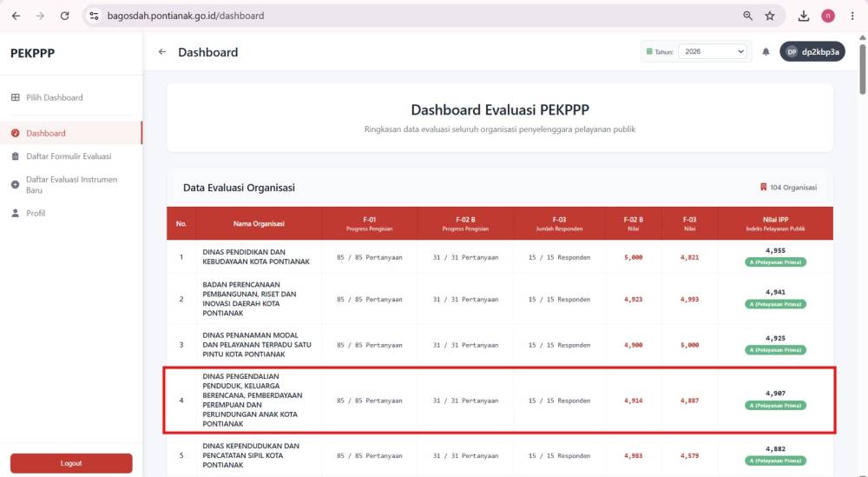The image size is (868, 477).
Task: Click the F-01 Progress Pengisian header
Action: tap(369, 224)
